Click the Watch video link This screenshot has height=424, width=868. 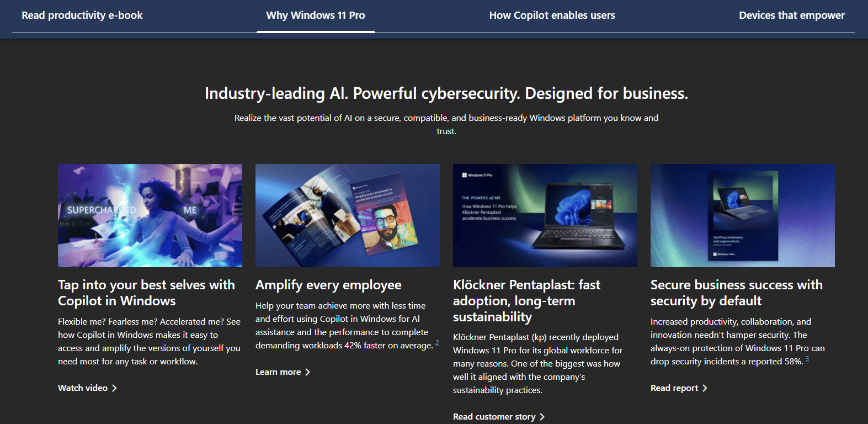tap(83, 388)
